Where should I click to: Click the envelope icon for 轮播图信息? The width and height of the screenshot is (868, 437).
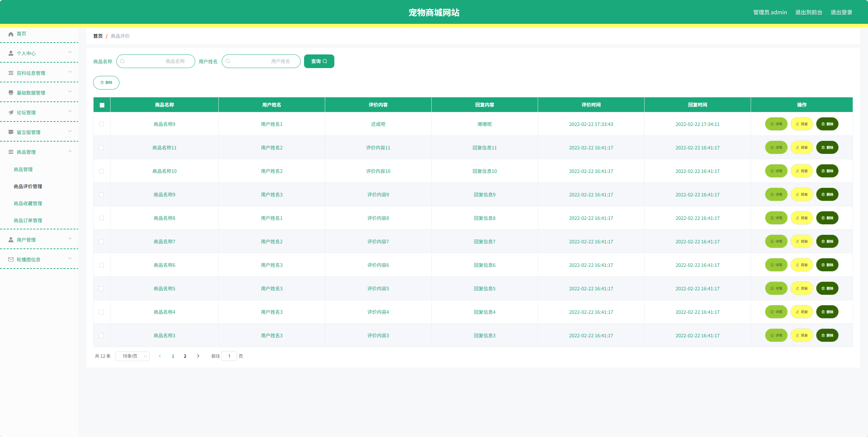pyautogui.click(x=11, y=260)
